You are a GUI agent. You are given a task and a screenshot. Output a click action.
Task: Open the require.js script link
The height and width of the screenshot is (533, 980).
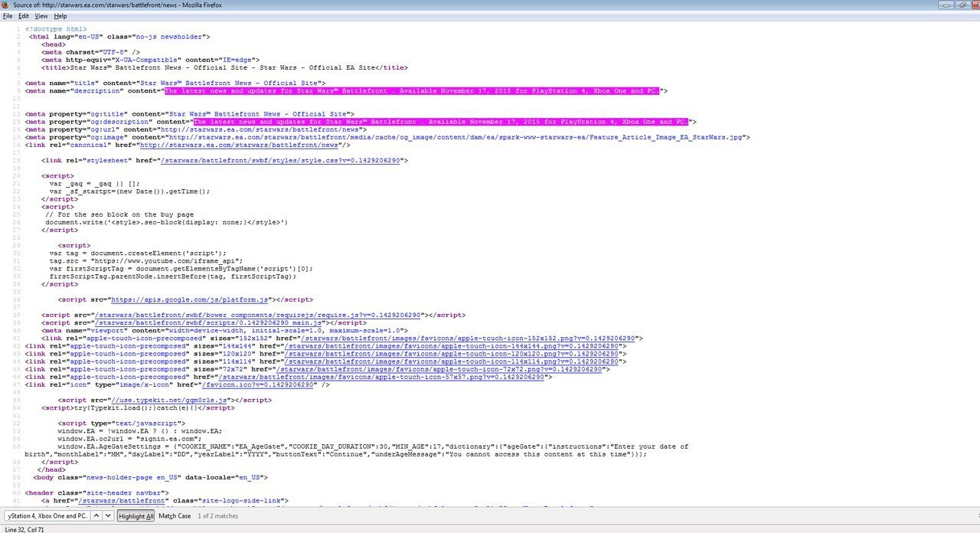(257, 315)
